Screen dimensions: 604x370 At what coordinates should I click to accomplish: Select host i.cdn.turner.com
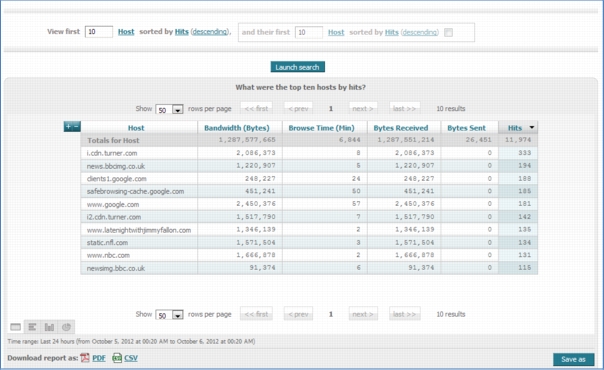click(112, 153)
